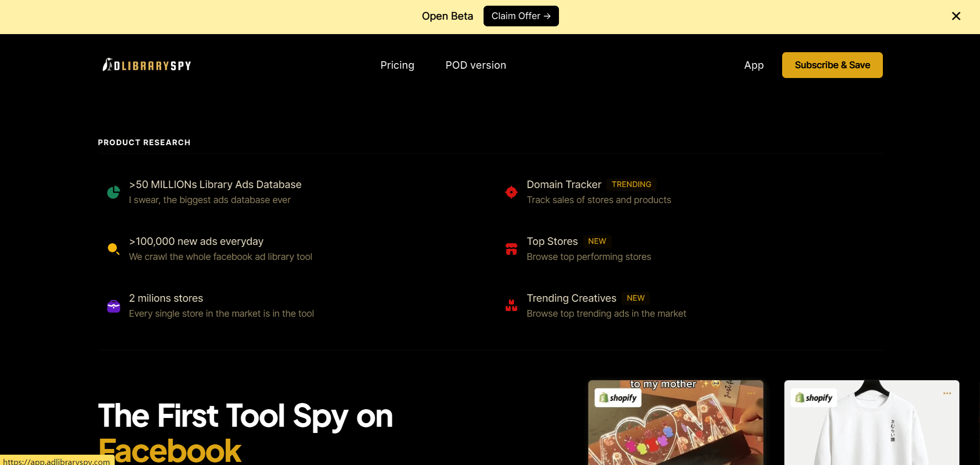980x465 pixels.
Task: Open the three-dot menu on the shirt thumbnail
Action: point(947,393)
